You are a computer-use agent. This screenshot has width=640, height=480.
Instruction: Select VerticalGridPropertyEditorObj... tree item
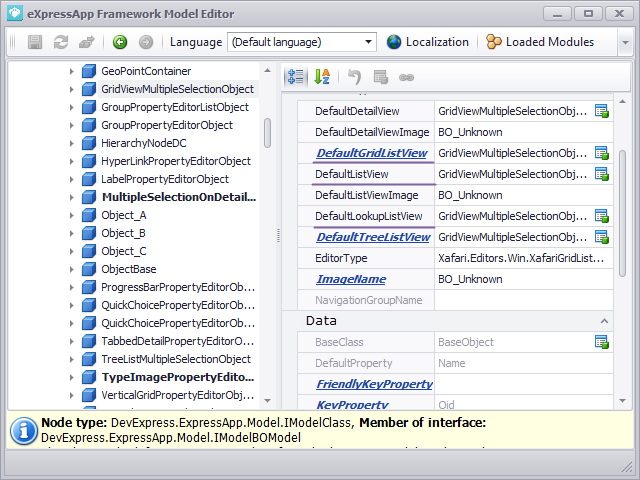pyautogui.click(x=178, y=395)
